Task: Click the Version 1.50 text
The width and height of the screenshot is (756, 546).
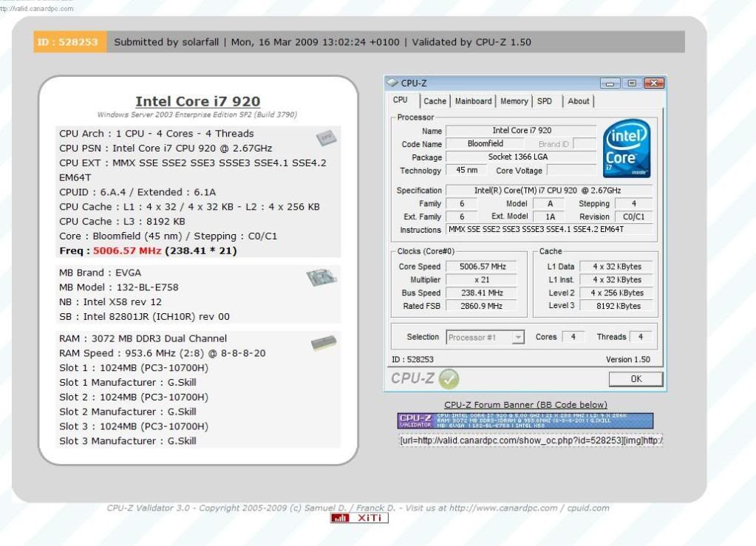Action: pyautogui.click(x=627, y=360)
